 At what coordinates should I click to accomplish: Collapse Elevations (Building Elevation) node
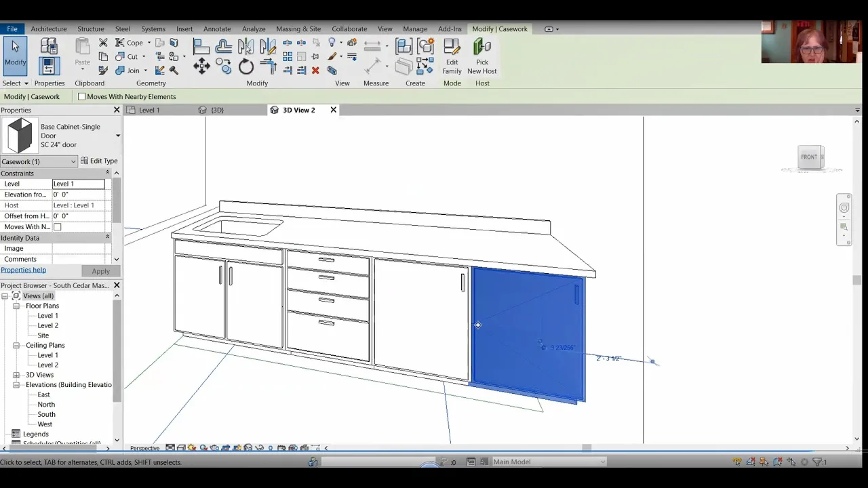coord(16,385)
